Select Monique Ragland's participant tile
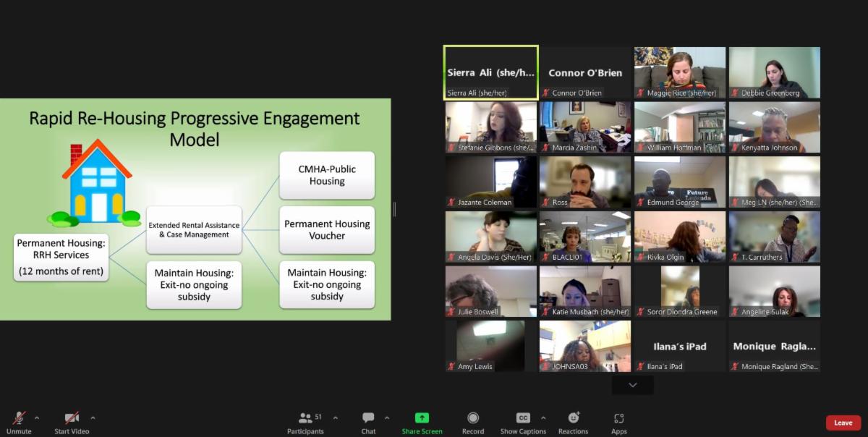The height and width of the screenshot is (437, 868). [775, 346]
